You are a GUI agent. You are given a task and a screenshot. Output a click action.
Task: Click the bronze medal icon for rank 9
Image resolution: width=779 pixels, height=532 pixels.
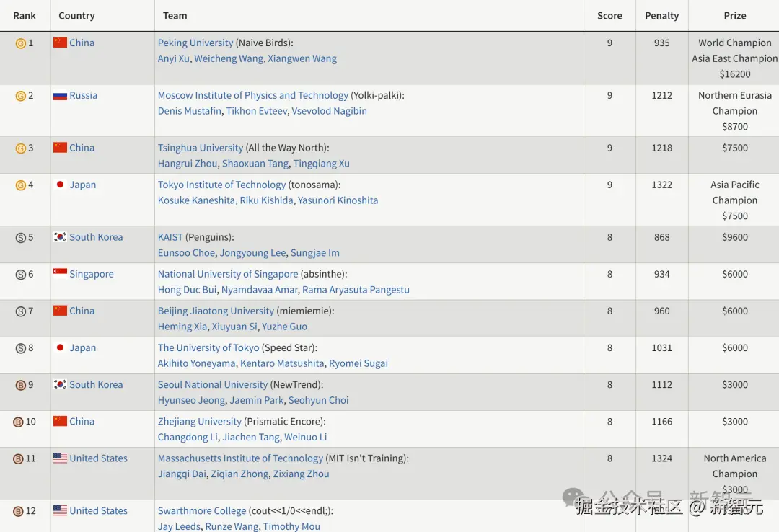20,385
